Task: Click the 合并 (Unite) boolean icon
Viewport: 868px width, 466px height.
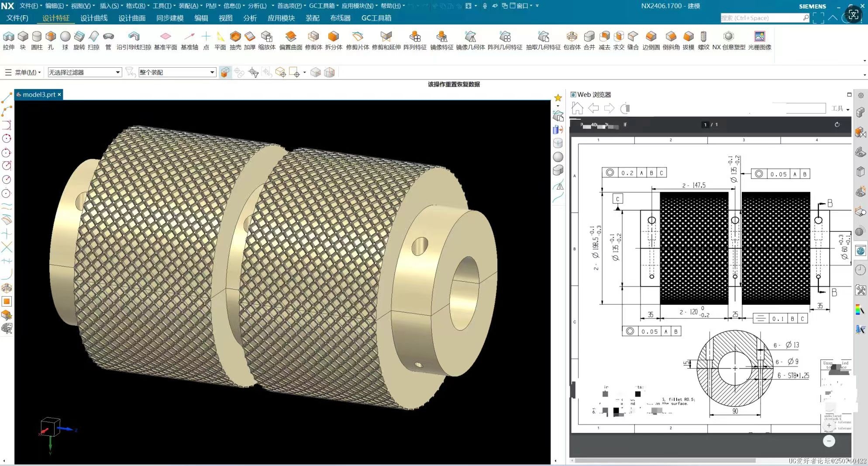Action: point(589,40)
